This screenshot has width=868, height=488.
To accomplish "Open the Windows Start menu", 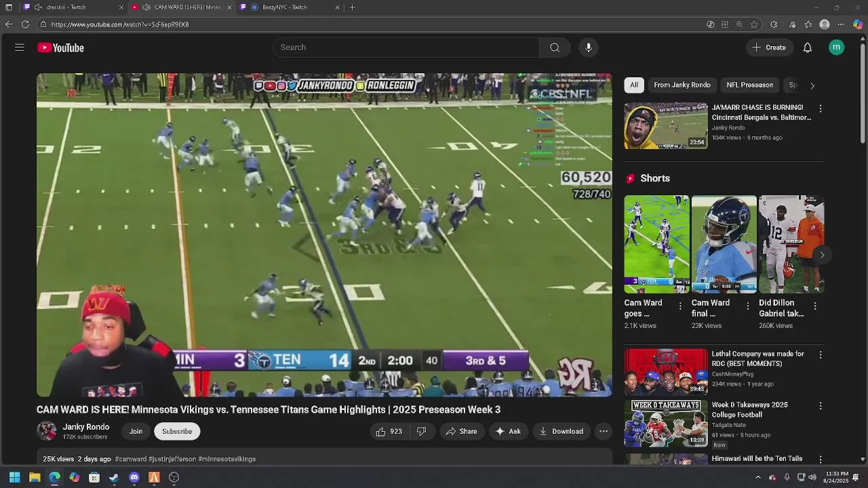I will point(14,477).
